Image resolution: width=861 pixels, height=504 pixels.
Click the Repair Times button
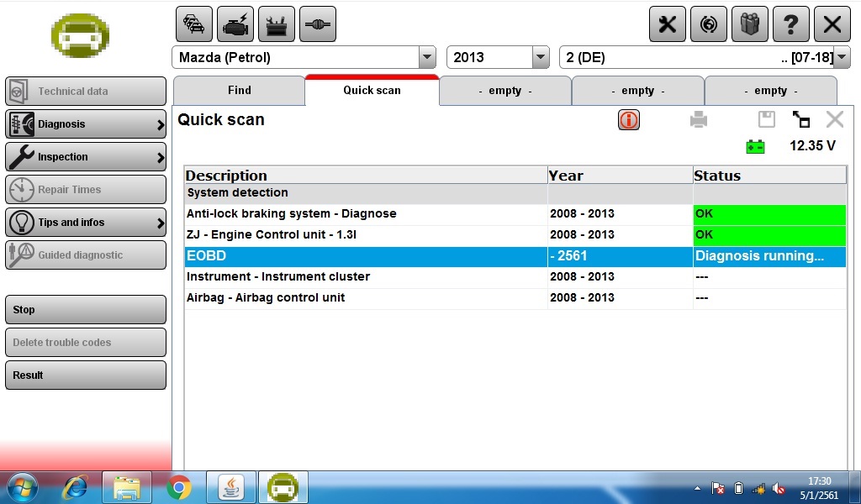(86, 189)
